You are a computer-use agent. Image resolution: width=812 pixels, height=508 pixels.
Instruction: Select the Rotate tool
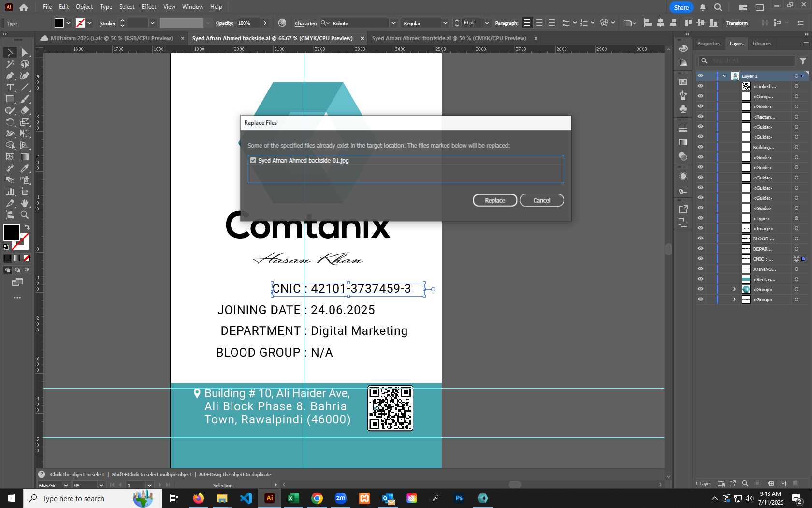coord(10,122)
